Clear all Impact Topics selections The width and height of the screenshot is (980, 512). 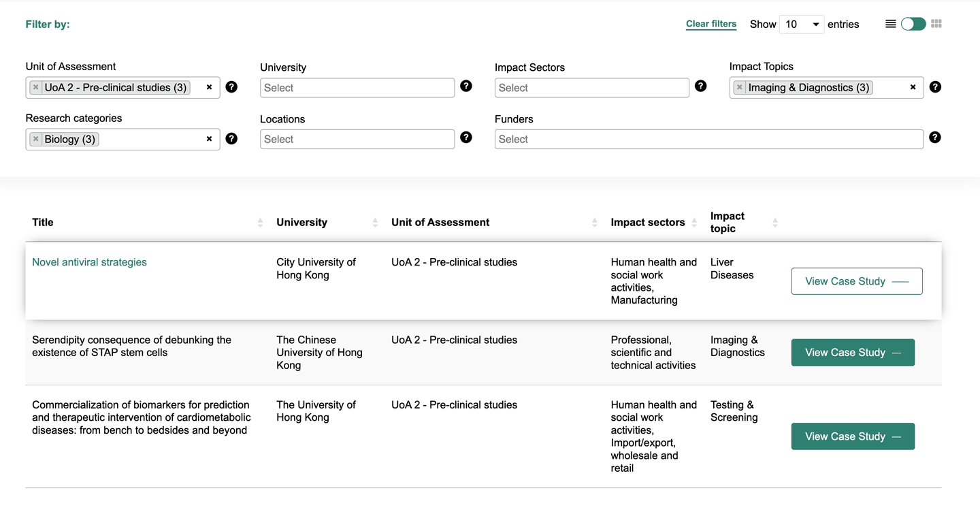913,87
